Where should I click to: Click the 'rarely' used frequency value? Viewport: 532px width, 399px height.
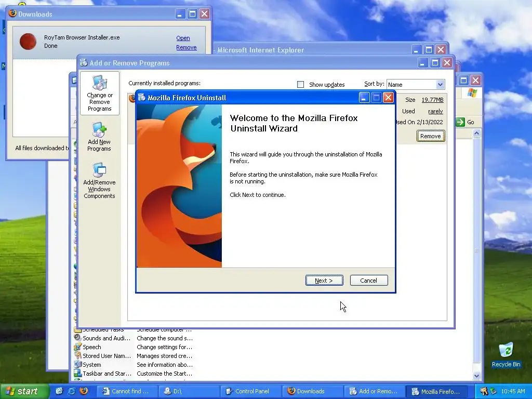pyautogui.click(x=435, y=111)
